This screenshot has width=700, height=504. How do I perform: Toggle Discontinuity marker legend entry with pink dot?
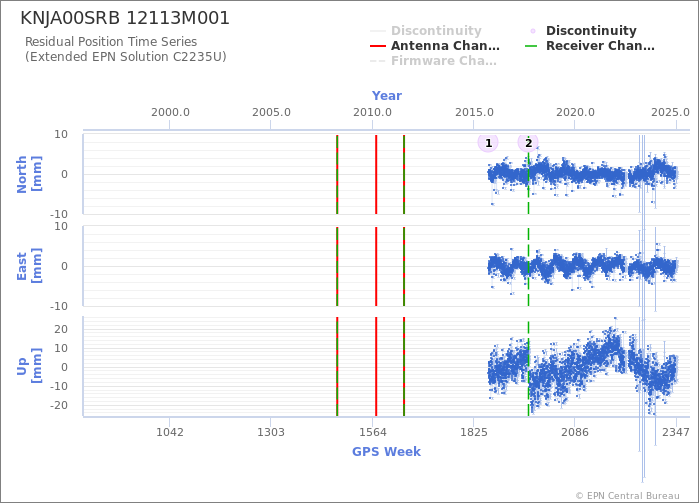583,31
